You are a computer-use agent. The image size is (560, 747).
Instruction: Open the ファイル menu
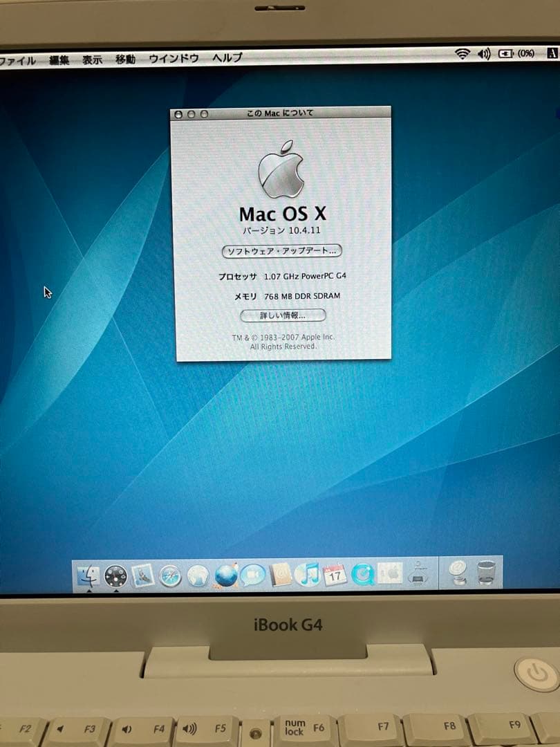tap(17, 61)
